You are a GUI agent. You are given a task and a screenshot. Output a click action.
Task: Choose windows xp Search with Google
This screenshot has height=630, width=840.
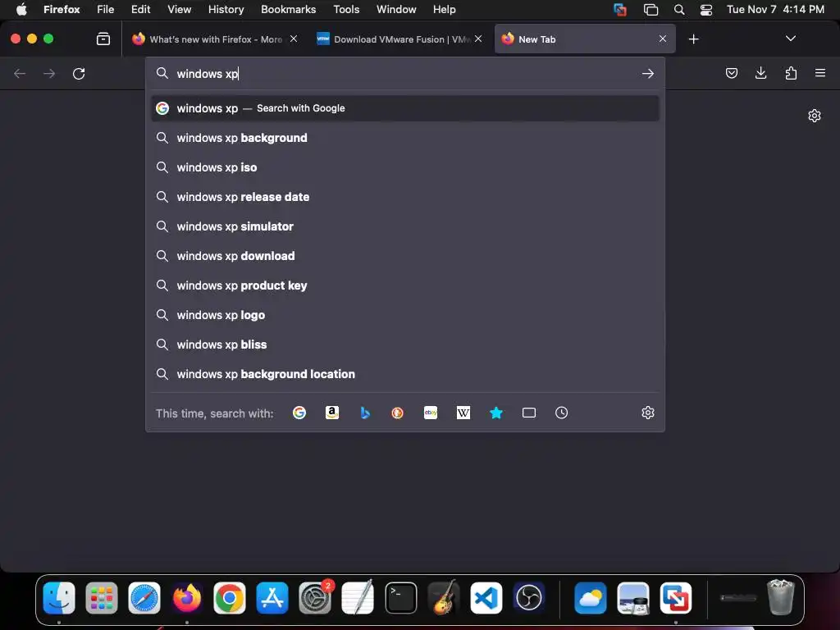405,108
